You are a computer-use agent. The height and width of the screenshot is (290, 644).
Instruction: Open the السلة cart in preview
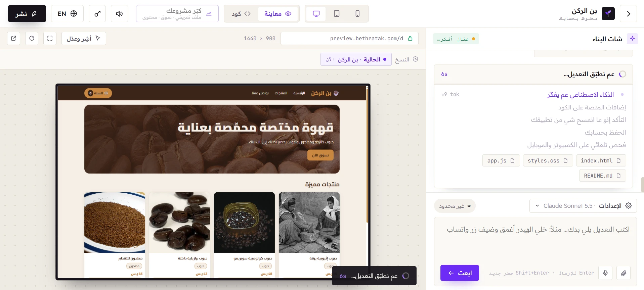pos(98,93)
